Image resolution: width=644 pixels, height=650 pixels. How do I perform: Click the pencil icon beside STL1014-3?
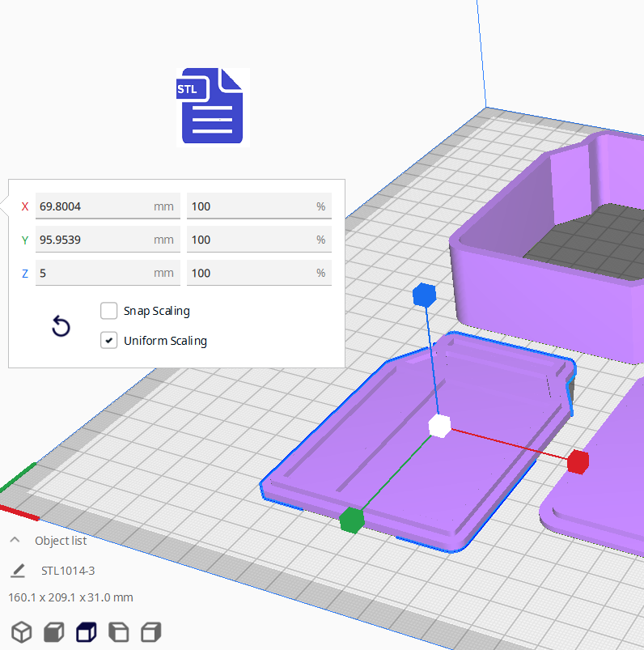(18, 571)
